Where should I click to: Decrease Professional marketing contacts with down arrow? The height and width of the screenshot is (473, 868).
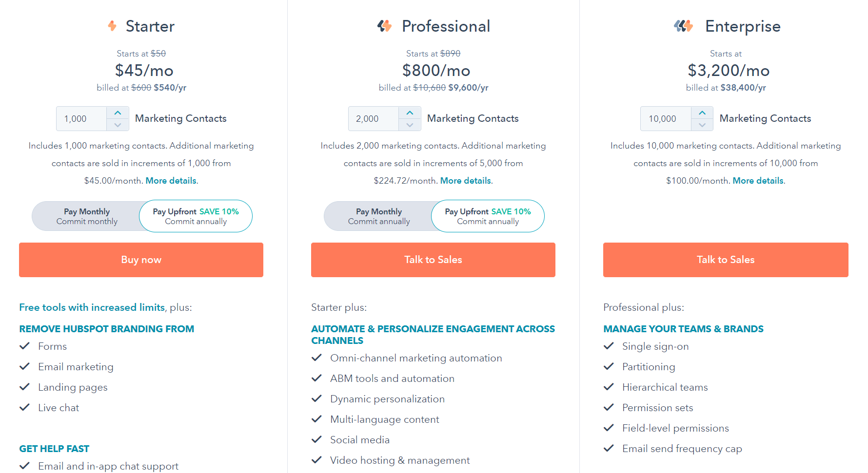pos(410,125)
